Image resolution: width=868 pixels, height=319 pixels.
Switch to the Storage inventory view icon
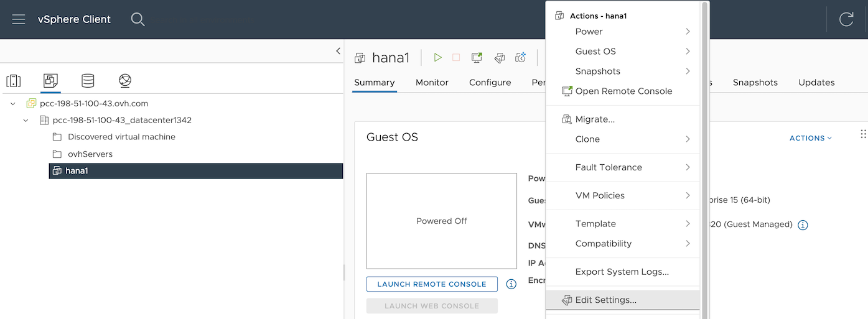coord(88,81)
